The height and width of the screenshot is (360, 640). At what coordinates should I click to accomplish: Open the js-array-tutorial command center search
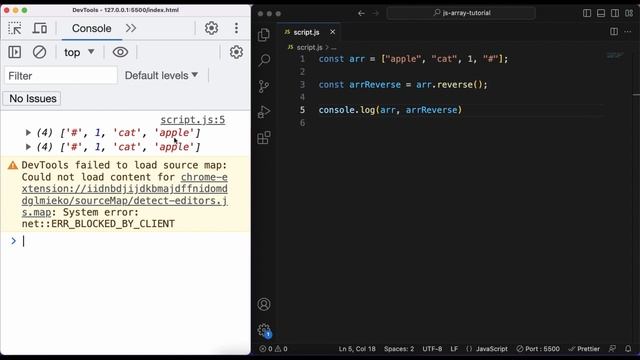coord(461,13)
